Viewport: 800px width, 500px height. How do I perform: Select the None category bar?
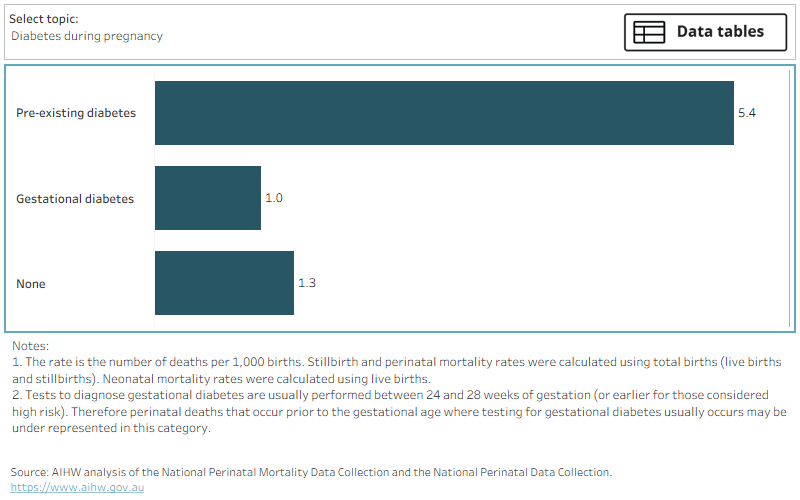tap(224, 283)
